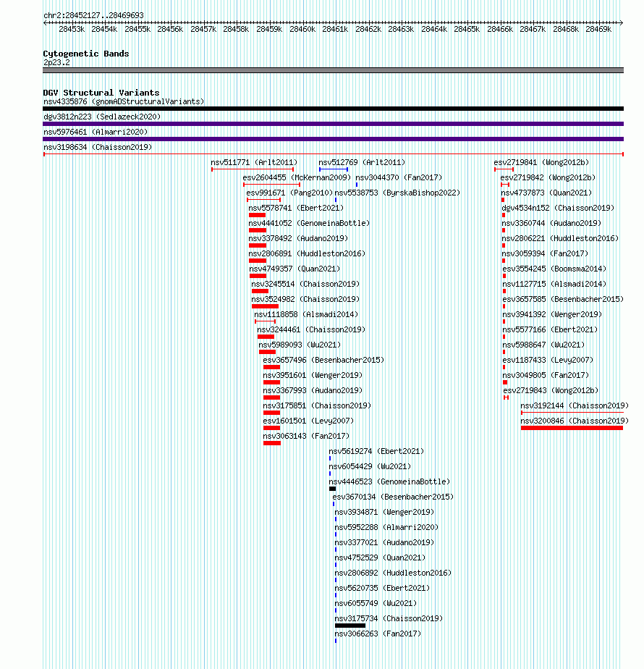Open esv3670134 (Besenbacher2015) variant

[393, 497]
